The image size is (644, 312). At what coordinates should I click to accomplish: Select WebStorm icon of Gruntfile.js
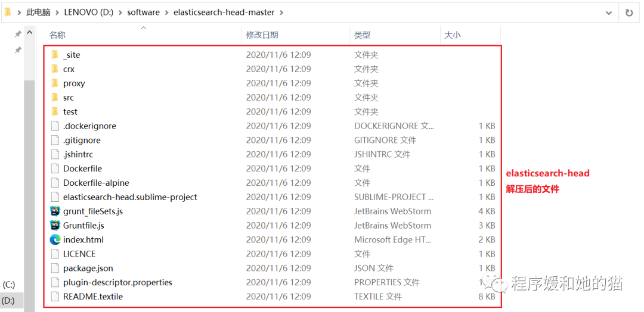pyautogui.click(x=55, y=226)
